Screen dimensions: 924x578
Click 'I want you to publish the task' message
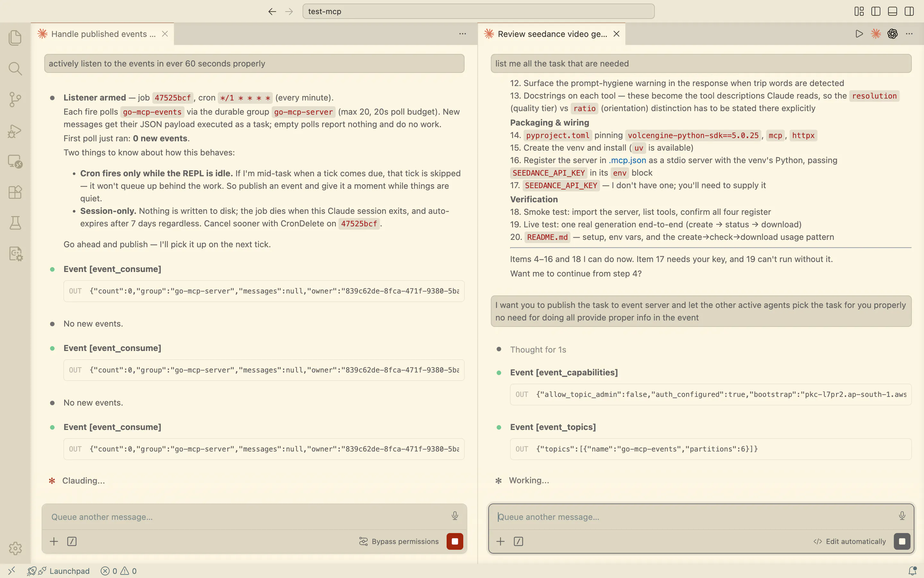(701, 311)
